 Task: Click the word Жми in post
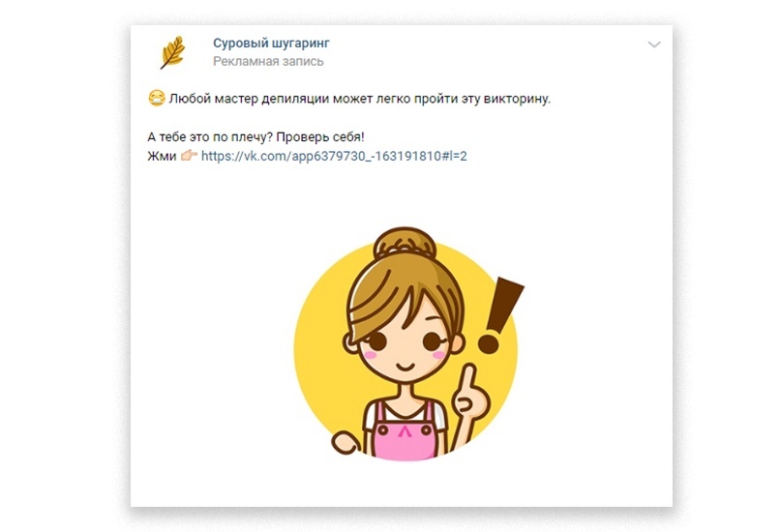[162, 157]
